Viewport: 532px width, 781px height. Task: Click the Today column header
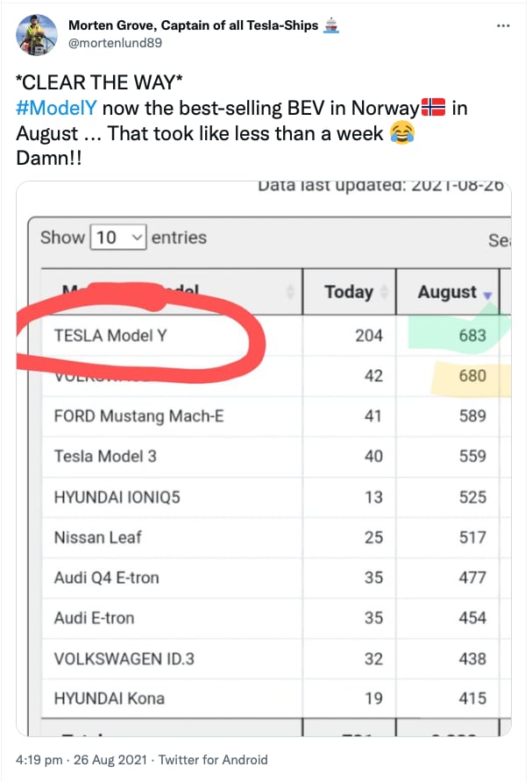[349, 292]
